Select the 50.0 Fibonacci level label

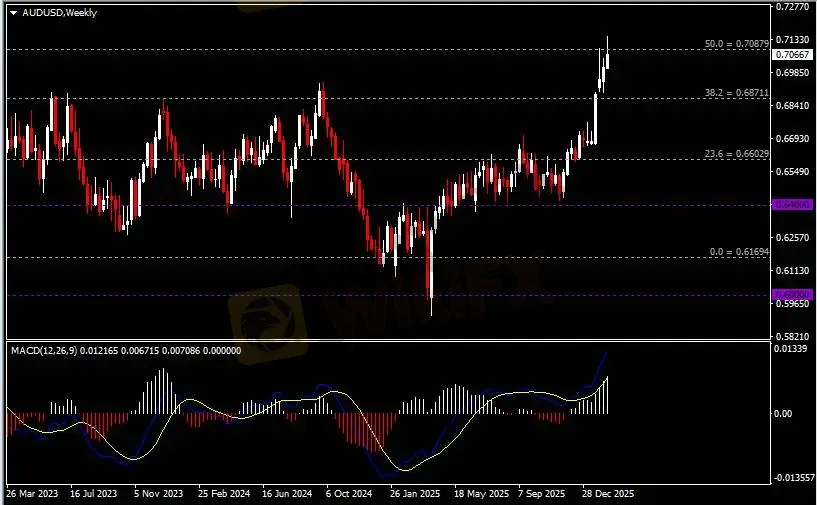click(x=736, y=44)
